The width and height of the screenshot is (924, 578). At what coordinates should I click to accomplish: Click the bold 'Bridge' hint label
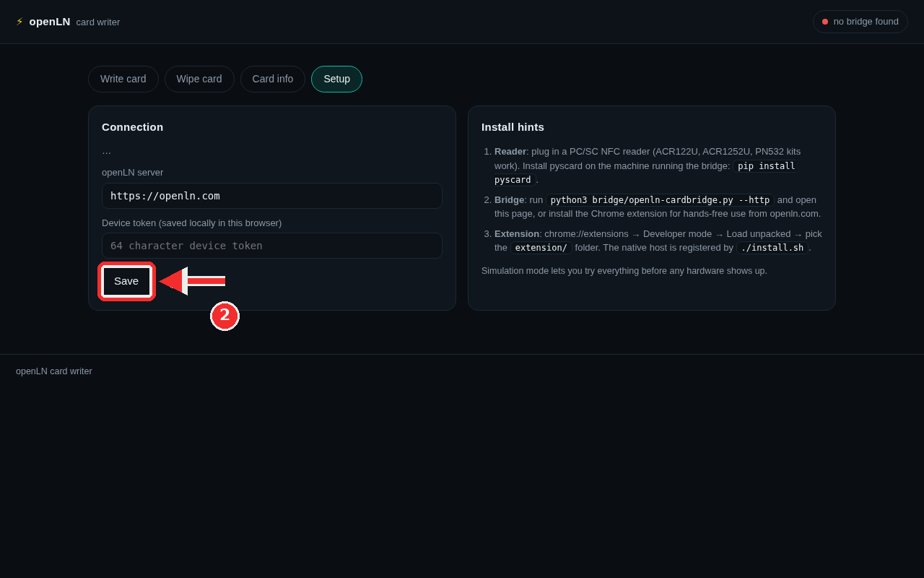coord(510,200)
